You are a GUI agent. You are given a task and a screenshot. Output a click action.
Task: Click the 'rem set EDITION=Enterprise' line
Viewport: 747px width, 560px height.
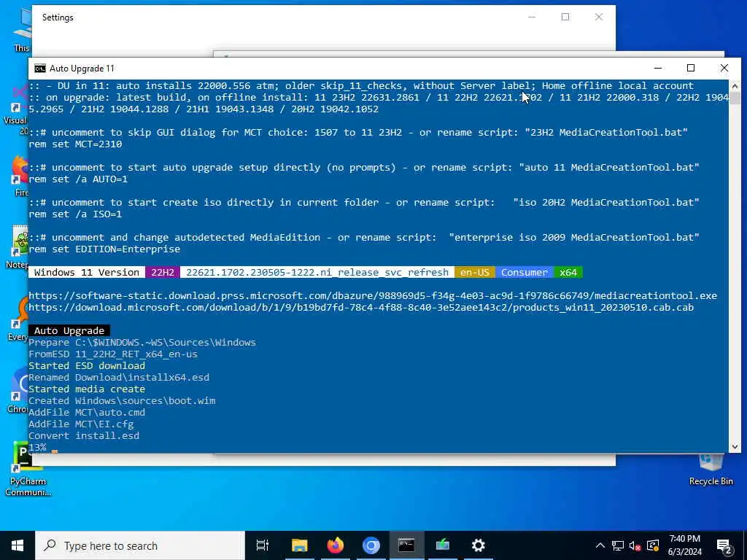click(104, 249)
